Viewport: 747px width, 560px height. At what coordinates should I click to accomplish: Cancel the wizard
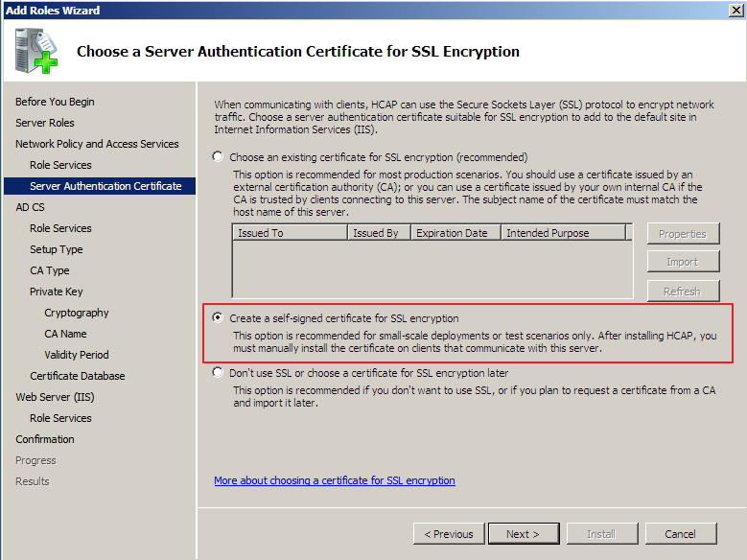(681, 534)
